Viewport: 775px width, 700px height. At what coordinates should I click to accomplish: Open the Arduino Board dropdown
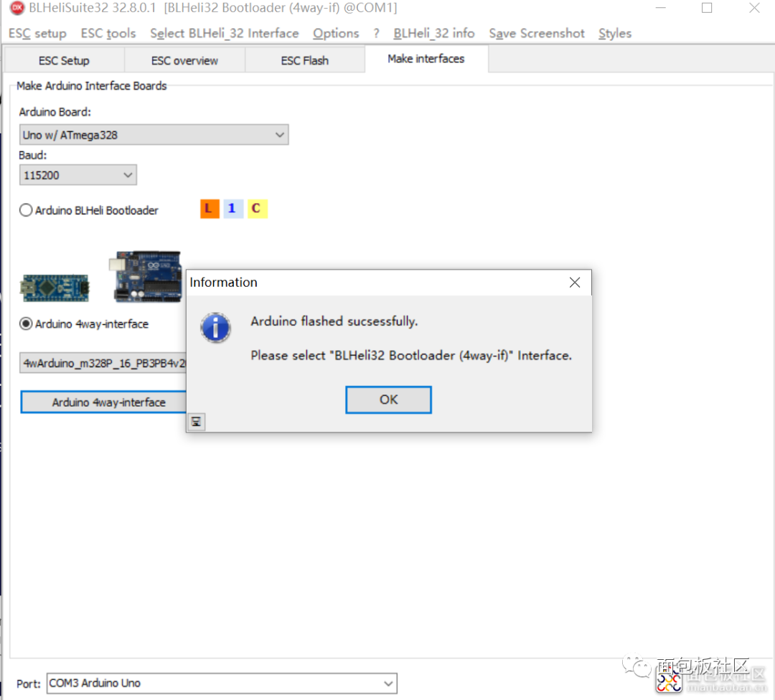tap(154, 135)
